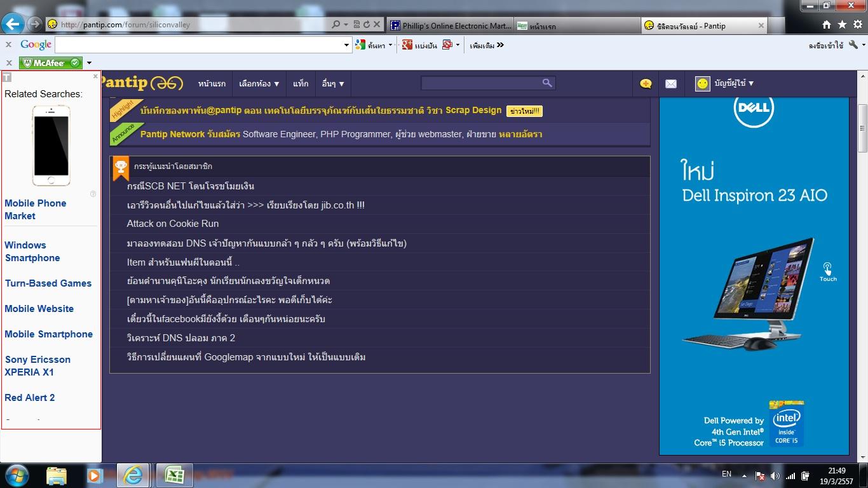Open Favorites with the star icon
This screenshot has height=488, width=868.
(x=842, y=24)
